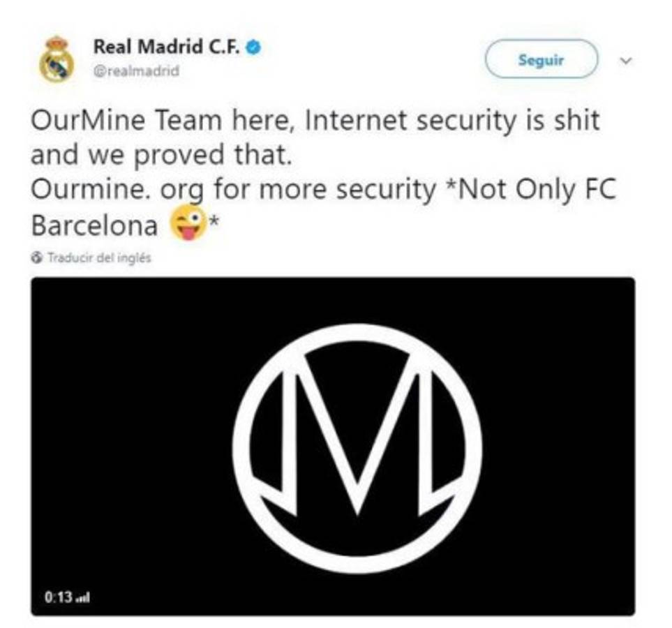Click 'Internet security is shit' phrase
Viewport: 672px width, 628px height.
tap(451, 120)
